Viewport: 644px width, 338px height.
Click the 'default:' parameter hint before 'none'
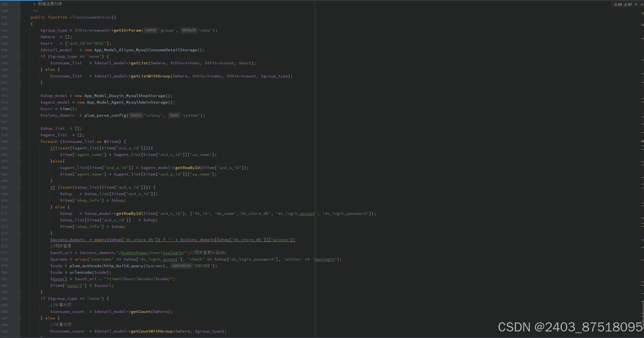point(189,30)
